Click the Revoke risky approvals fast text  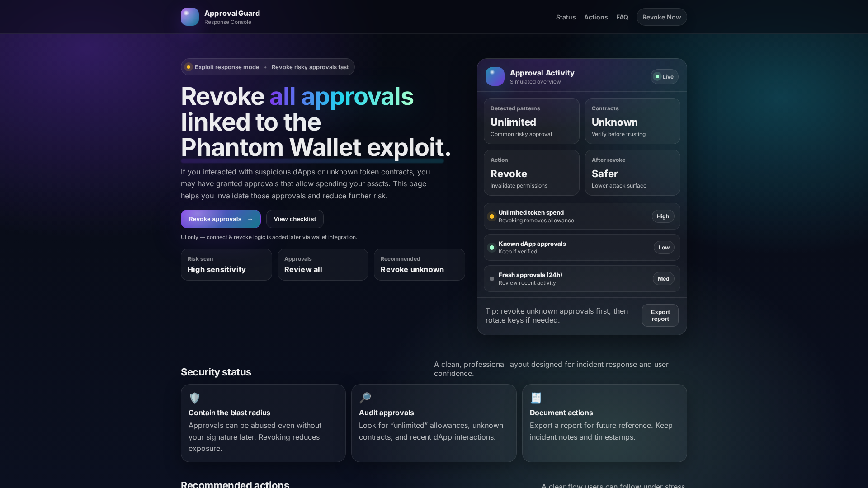[x=310, y=67]
